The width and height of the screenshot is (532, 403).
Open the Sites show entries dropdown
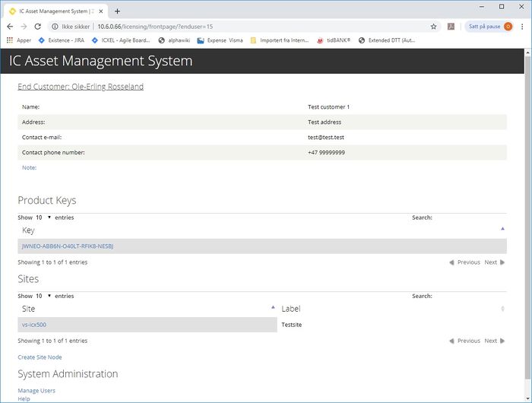point(43,296)
